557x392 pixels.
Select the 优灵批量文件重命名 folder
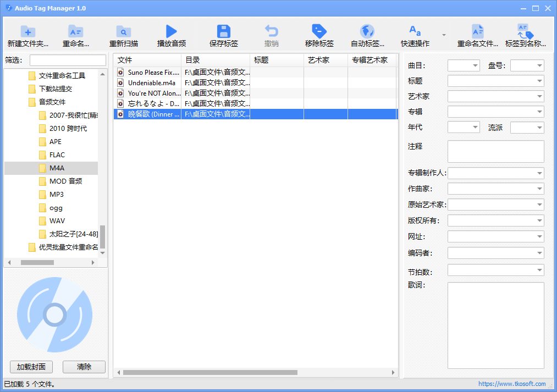[x=63, y=247]
